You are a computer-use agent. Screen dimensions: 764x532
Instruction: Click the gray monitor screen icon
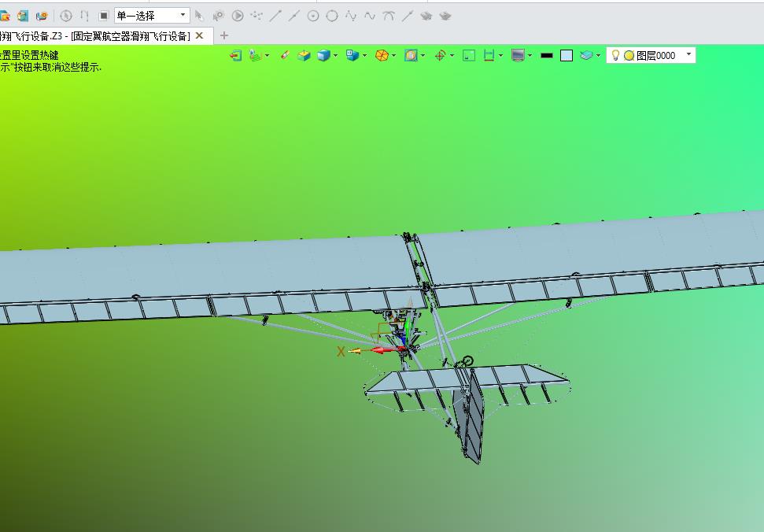click(x=518, y=56)
